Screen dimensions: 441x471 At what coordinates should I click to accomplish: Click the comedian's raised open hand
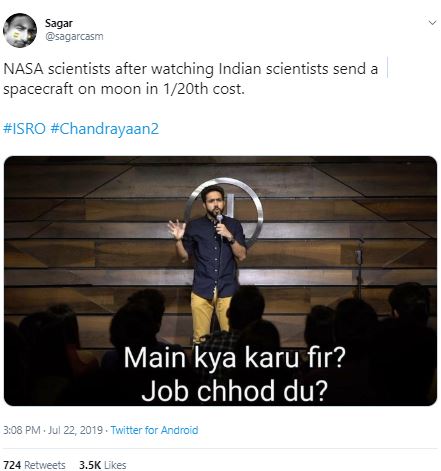pyautogui.click(x=176, y=229)
